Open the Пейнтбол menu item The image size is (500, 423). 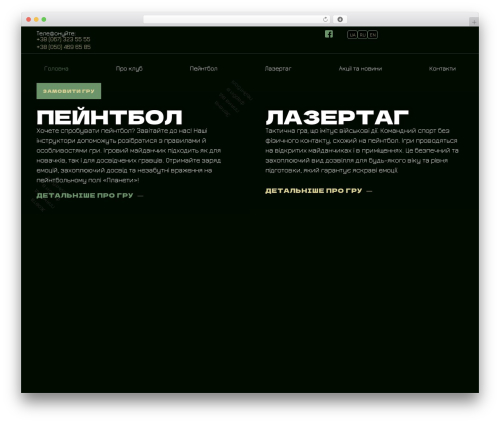coord(203,69)
